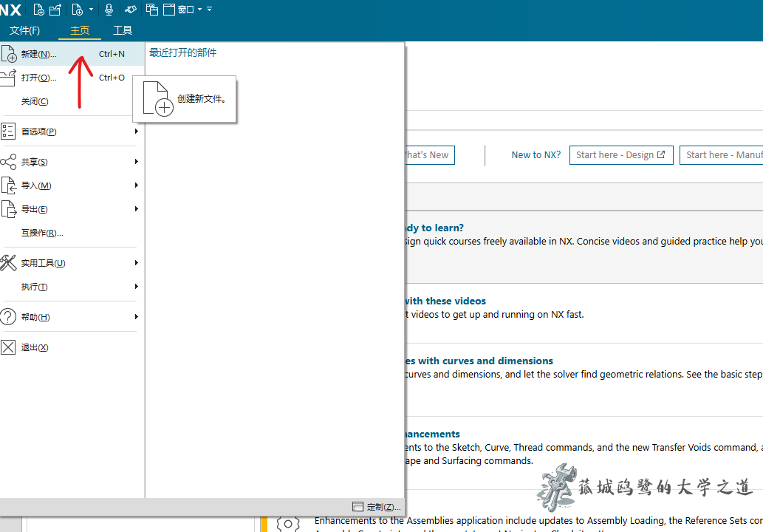
Task: Open the 窗口 dropdown arrow
Action: pyautogui.click(x=199, y=10)
